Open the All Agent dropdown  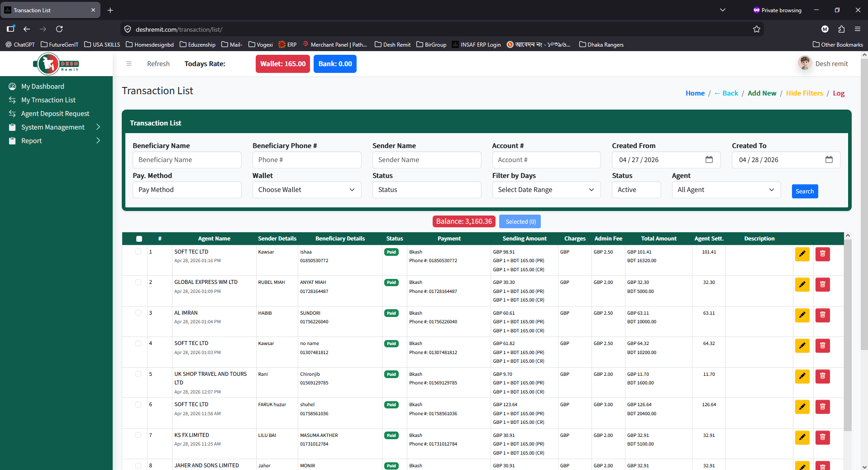coord(726,190)
